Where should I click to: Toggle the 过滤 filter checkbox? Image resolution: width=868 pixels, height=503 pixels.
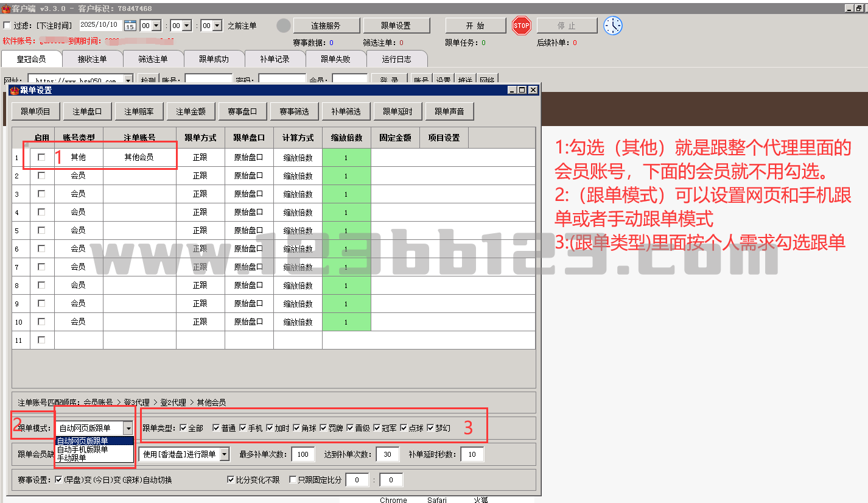coord(7,26)
